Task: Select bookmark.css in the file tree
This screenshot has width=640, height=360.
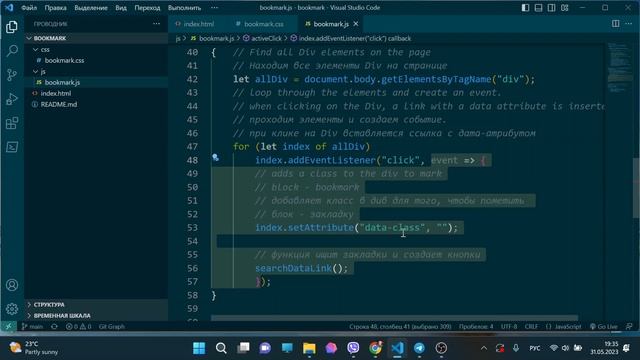Action: (x=64, y=60)
